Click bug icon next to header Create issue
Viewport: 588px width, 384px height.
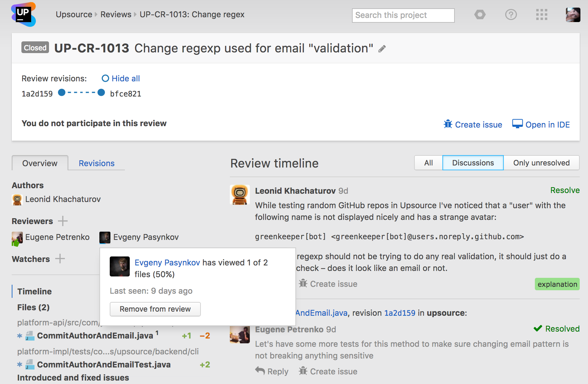point(448,124)
